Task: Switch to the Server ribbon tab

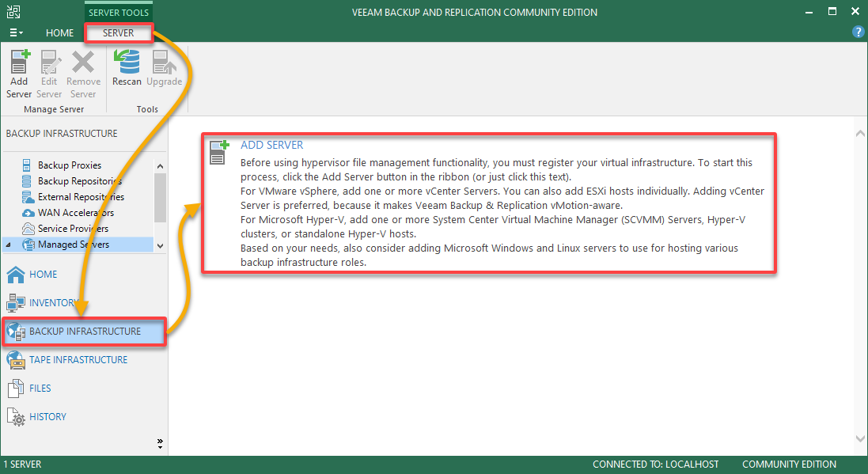Action: (119, 32)
